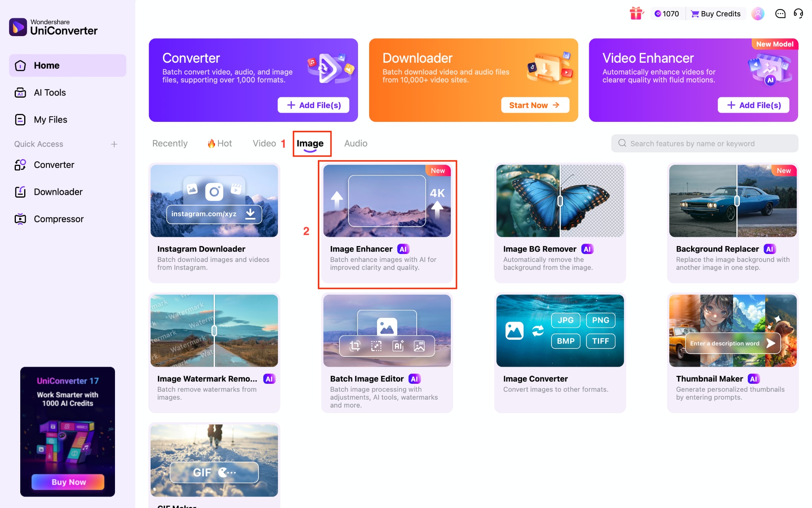This screenshot has width=812, height=508.
Task: Select the Downloader icon in the sidebar
Action: point(58,192)
